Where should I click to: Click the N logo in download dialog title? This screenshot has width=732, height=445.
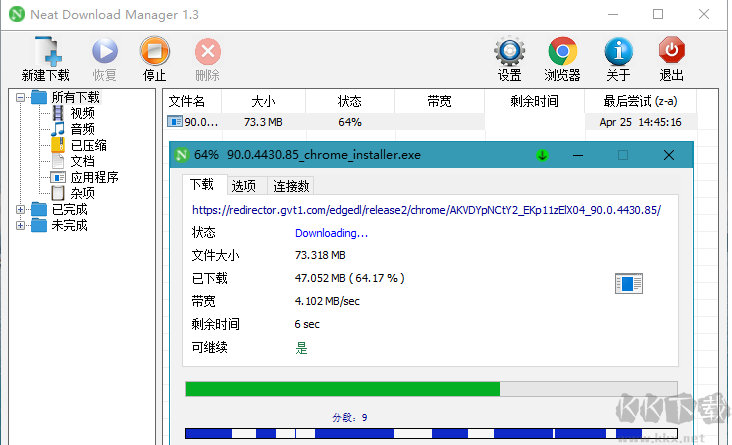tap(182, 155)
